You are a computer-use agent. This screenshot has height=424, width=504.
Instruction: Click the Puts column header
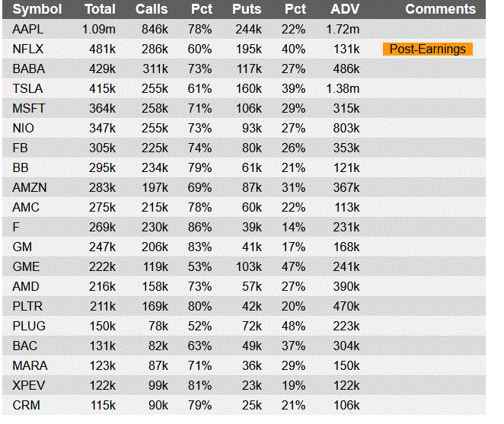click(x=246, y=9)
